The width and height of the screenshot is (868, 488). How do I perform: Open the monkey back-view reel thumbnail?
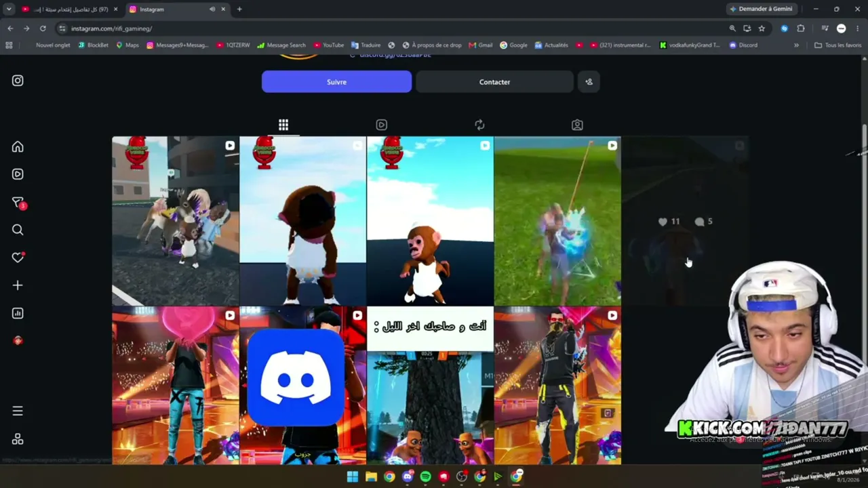pyautogui.click(x=302, y=221)
